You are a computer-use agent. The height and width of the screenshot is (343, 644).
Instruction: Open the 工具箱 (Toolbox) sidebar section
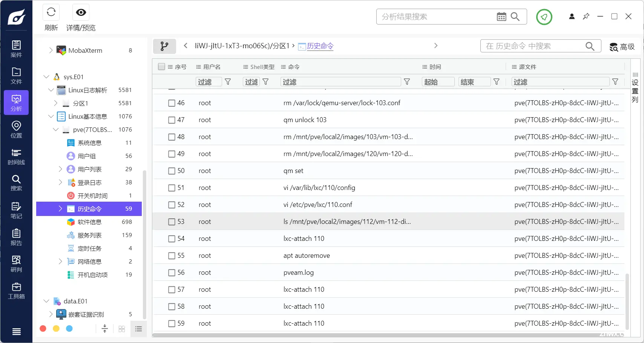click(16, 291)
